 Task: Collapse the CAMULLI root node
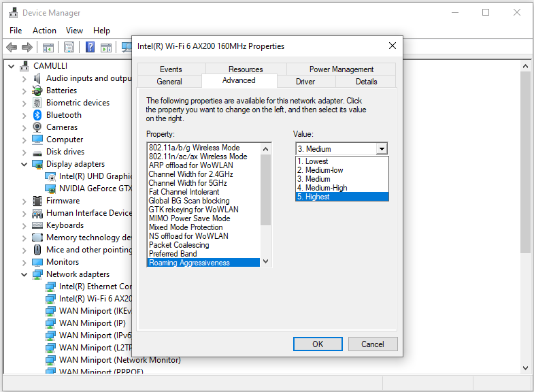tap(12, 66)
